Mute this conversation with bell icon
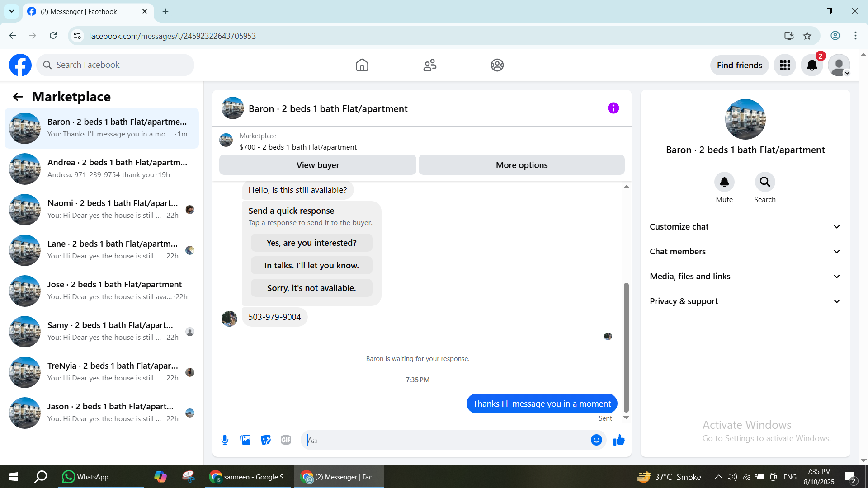The image size is (868, 488). [724, 182]
